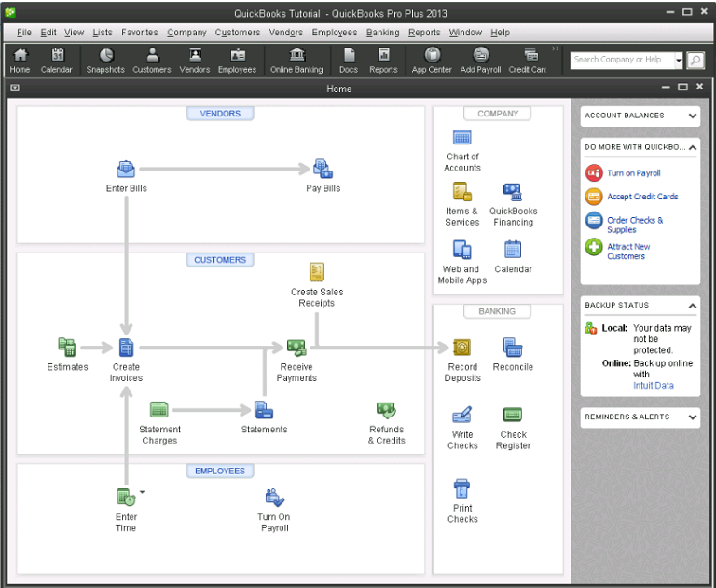The width and height of the screenshot is (716, 588).
Task: Collapse the Do More With QuickBooks panel
Action: tap(693, 147)
